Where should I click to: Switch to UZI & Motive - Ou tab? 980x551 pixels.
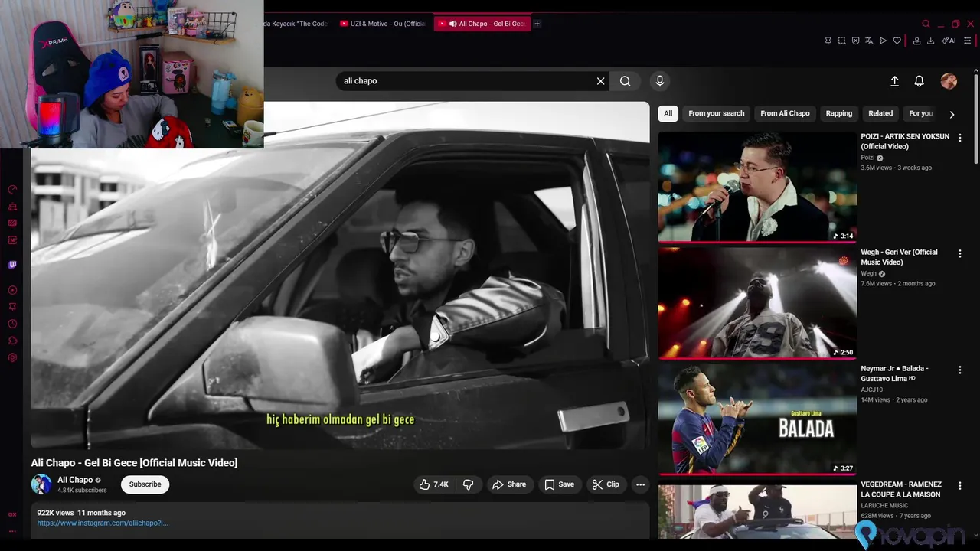[x=382, y=24]
